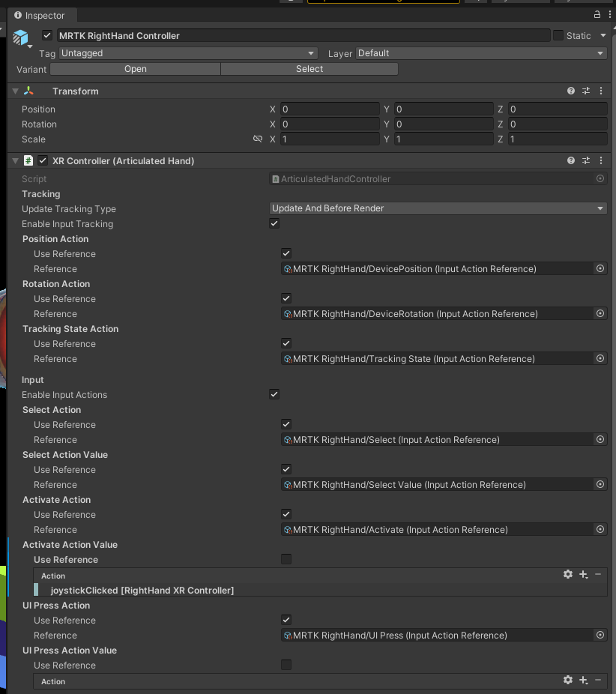Toggle Enable Input Tracking checkbox
616x694 pixels.
[x=274, y=223]
